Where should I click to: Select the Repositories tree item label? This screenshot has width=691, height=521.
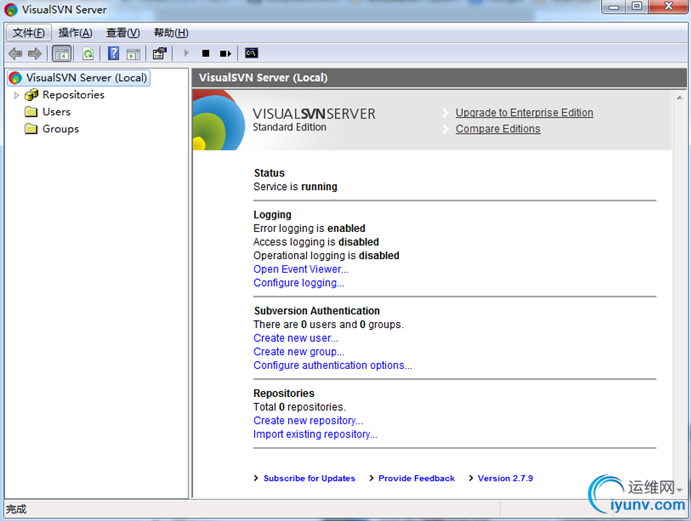coord(73,95)
